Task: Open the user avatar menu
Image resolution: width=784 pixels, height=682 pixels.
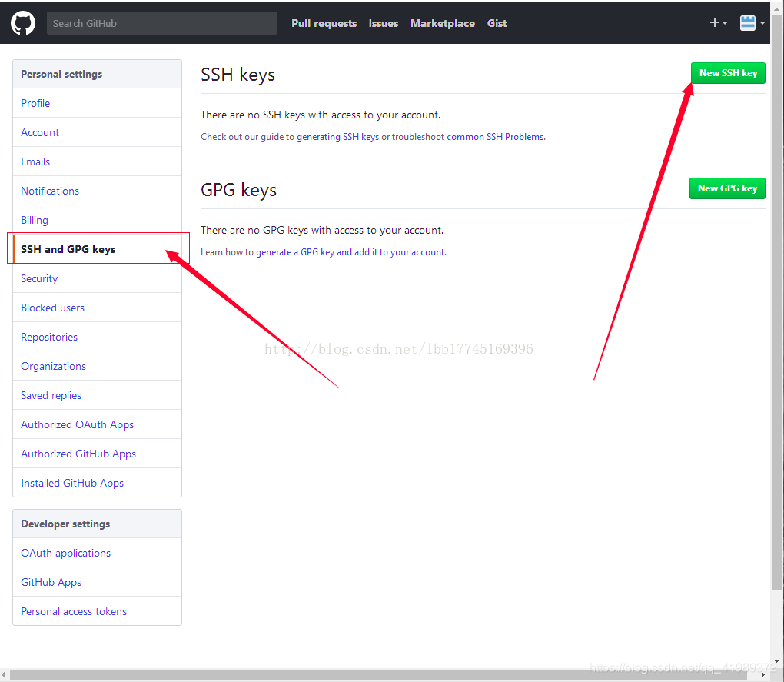Action: pos(752,22)
